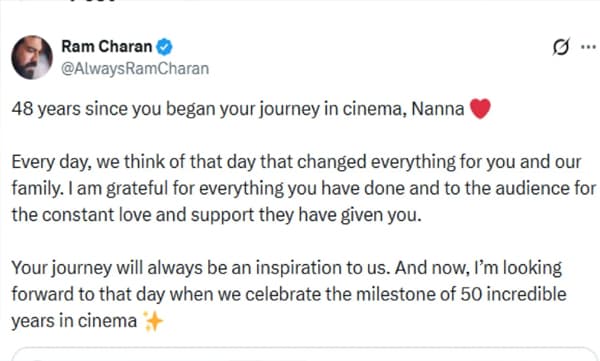The image size is (600, 361).
Task: Click the line starting 'Your journey will always'
Action: click(287, 268)
